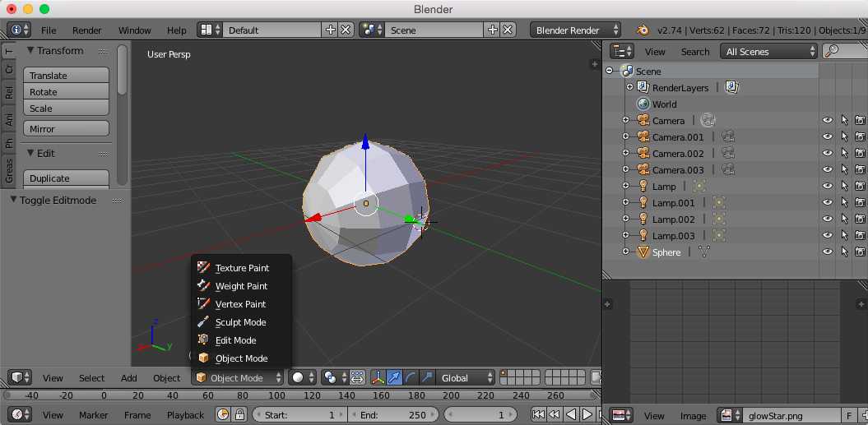This screenshot has height=425, width=868.
Task: Click the Info editor type icon
Action: click(19, 30)
